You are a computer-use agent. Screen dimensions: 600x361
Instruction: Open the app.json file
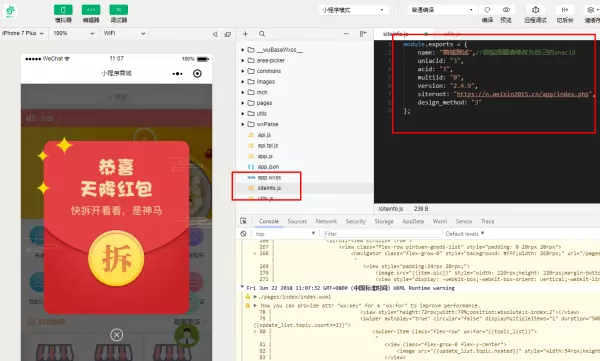pos(268,167)
